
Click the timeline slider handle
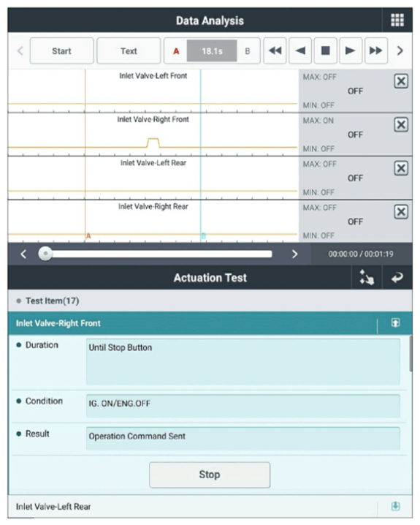tap(45, 254)
